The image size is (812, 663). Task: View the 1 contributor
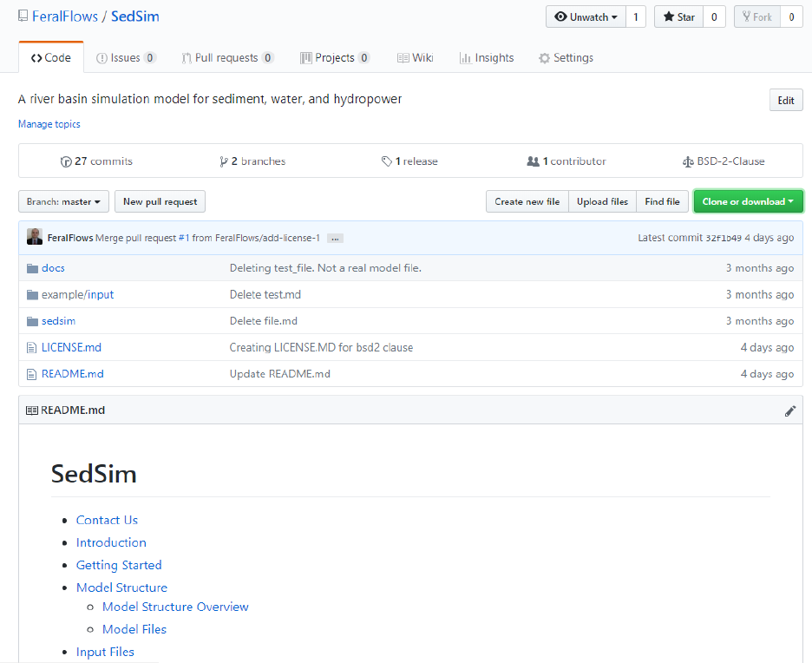[566, 161]
